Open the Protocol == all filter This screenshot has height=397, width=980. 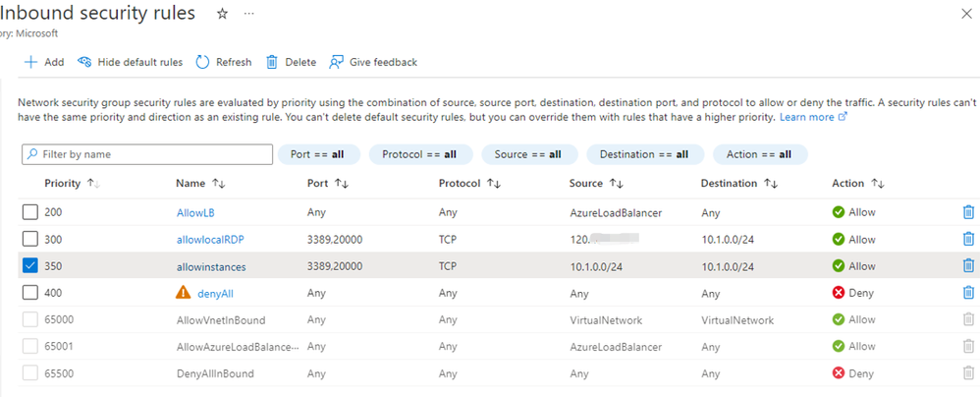420,154
